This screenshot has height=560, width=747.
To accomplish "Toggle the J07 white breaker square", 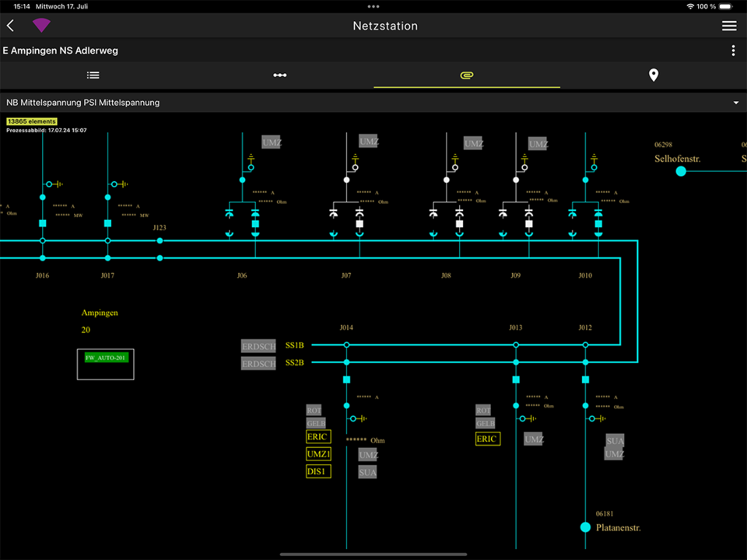I will pos(359,224).
